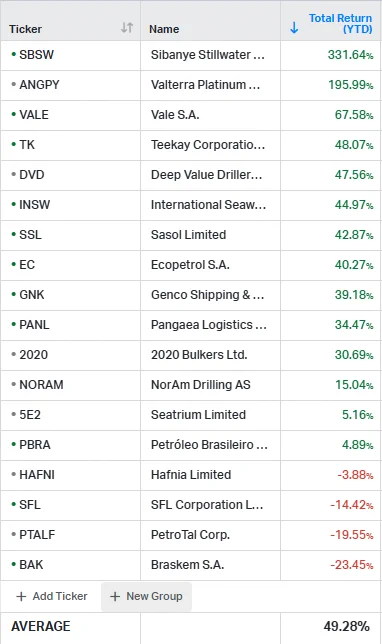Click the blue descending sort arrow
This screenshot has width=382, height=644.
click(x=294, y=28)
